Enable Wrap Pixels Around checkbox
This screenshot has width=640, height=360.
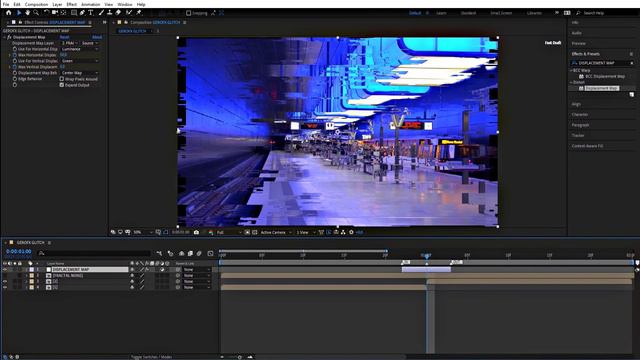click(62, 79)
